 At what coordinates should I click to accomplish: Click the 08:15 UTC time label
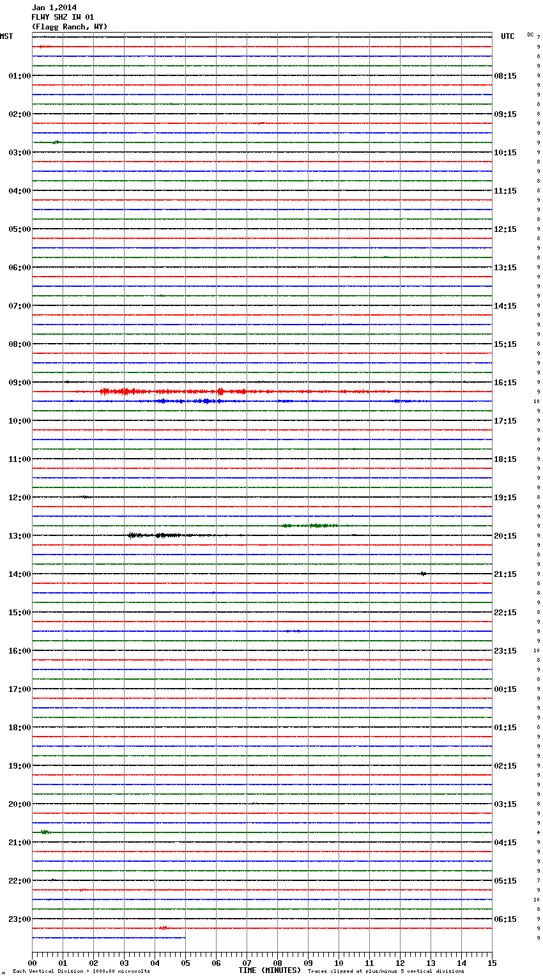(x=505, y=76)
